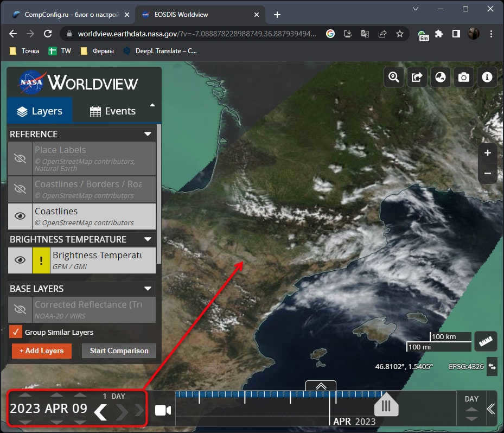504x433 pixels.
Task: Click the yellow warning icon on Brightness Temperature
Action: tap(41, 260)
